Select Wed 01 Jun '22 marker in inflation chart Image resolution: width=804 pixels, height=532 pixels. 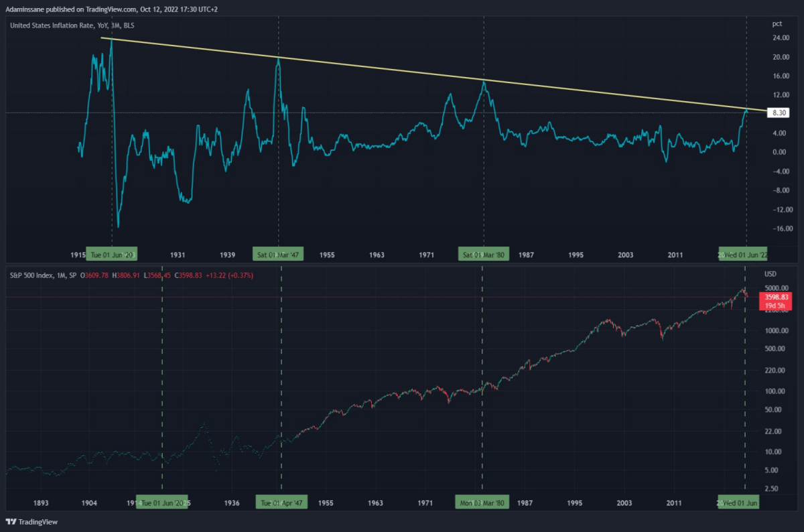click(744, 255)
